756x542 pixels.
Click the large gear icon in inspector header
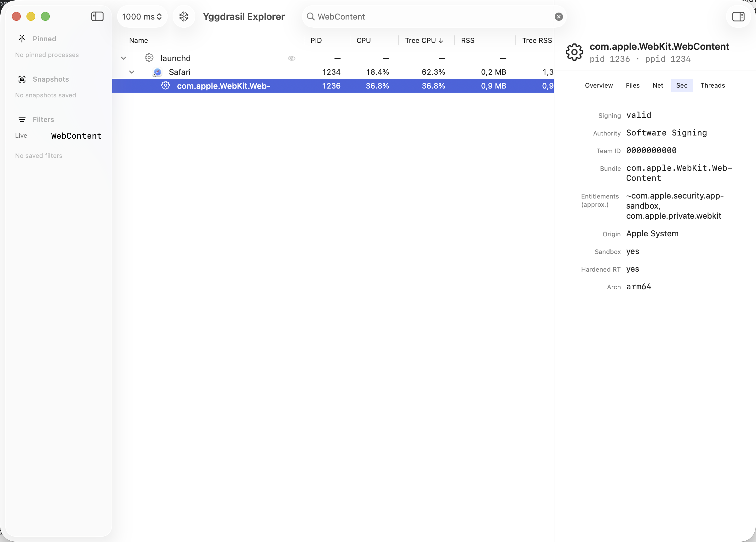point(574,52)
